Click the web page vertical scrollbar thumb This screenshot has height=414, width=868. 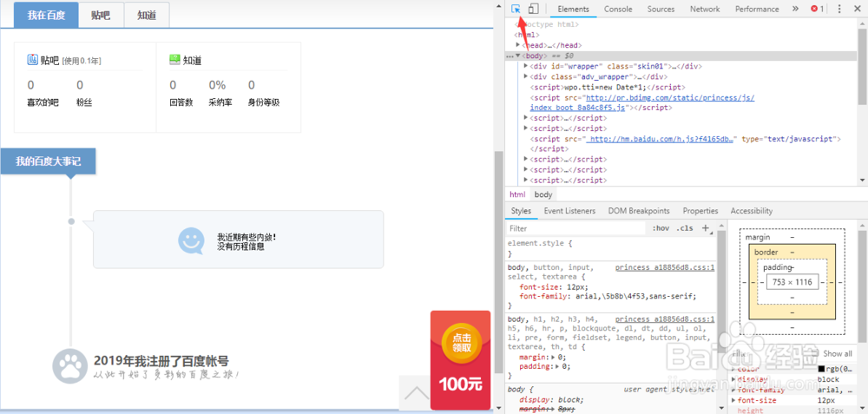(x=498, y=261)
